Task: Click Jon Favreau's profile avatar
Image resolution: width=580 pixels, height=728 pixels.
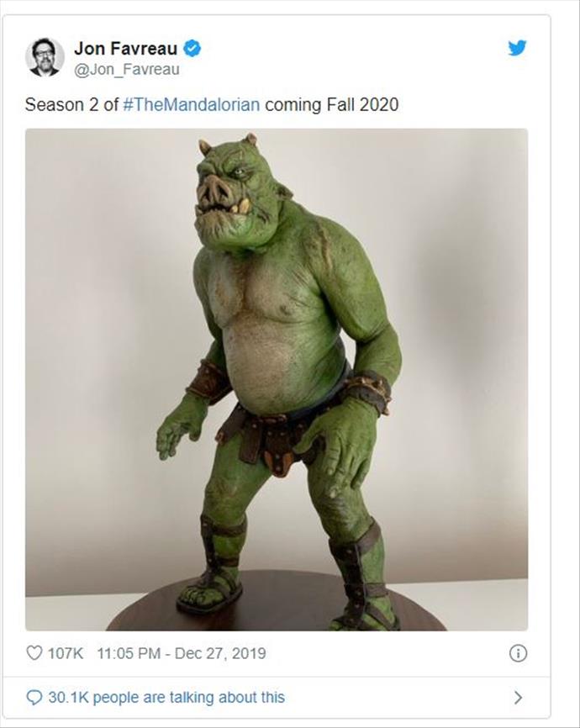Action: 45,57
